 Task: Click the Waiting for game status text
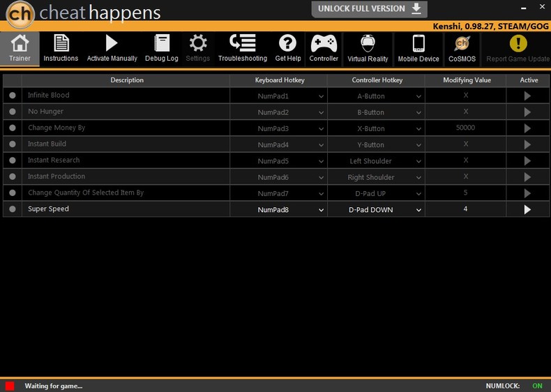pos(54,386)
